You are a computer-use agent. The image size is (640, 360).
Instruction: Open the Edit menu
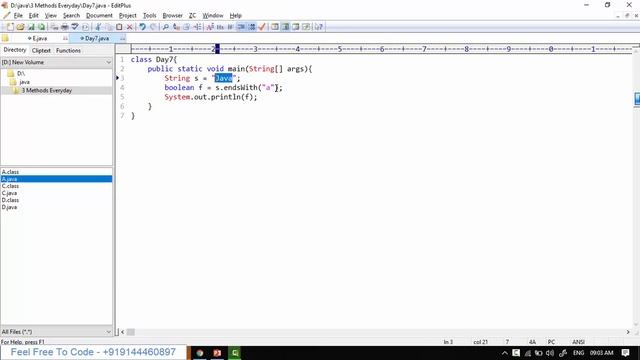(x=33, y=16)
